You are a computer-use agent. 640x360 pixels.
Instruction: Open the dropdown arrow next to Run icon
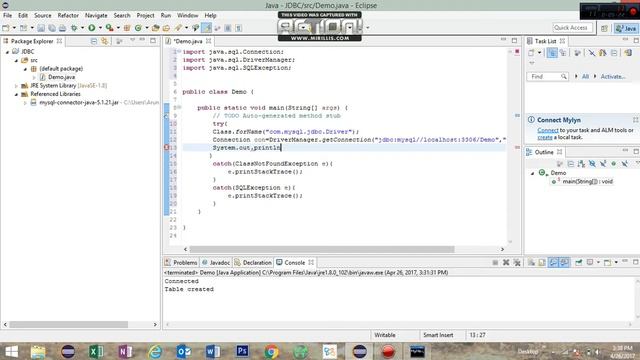coord(100,28)
